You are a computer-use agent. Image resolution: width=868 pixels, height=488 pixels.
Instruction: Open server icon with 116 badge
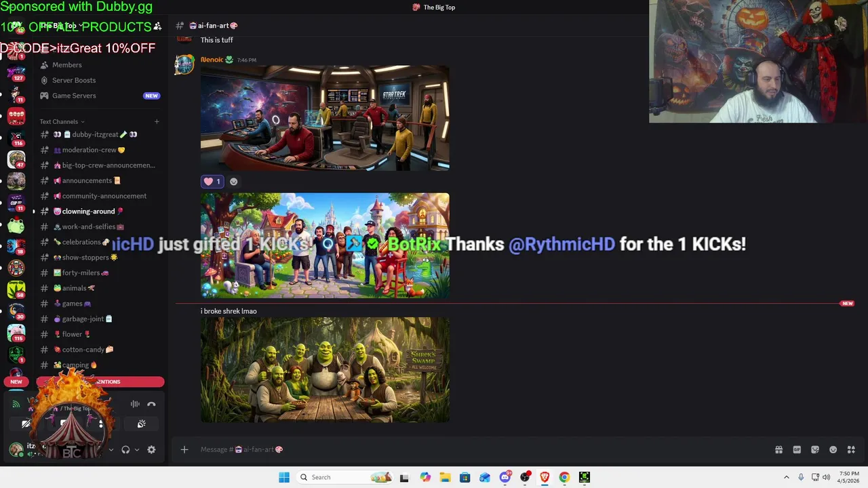click(x=16, y=136)
